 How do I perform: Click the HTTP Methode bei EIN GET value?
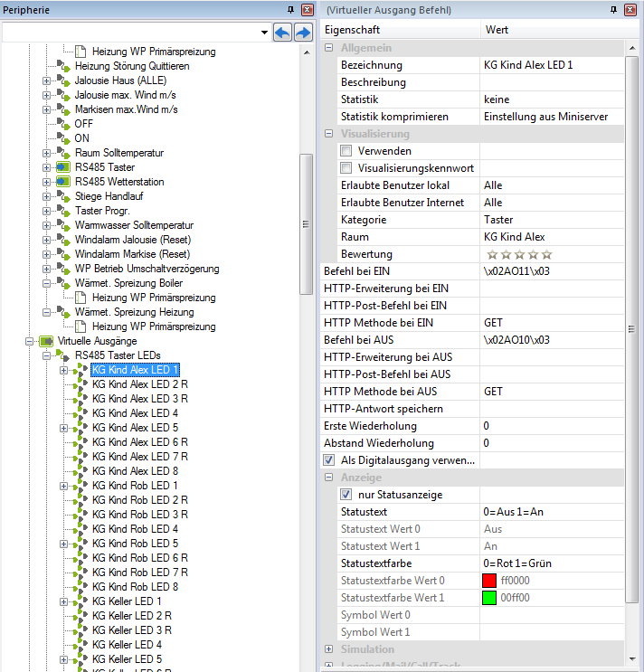(552, 323)
